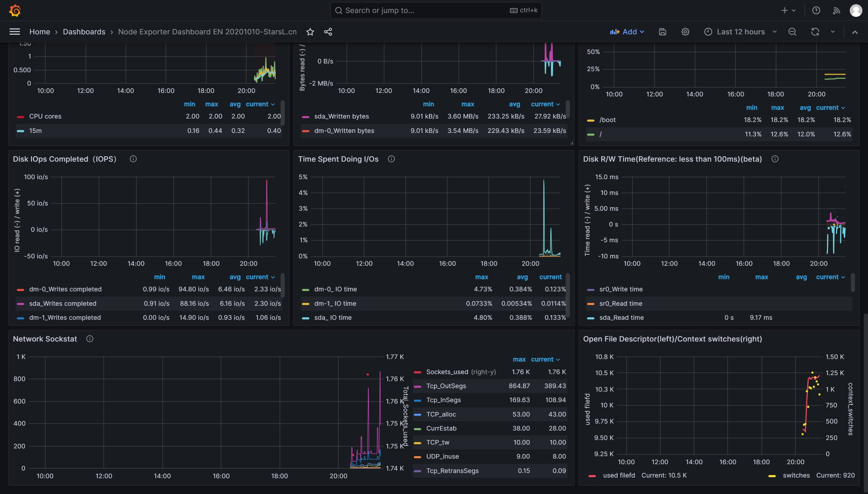This screenshot has width=868, height=494.
Task: Click the Grafana logo icon
Action: (x=15, y=11)
